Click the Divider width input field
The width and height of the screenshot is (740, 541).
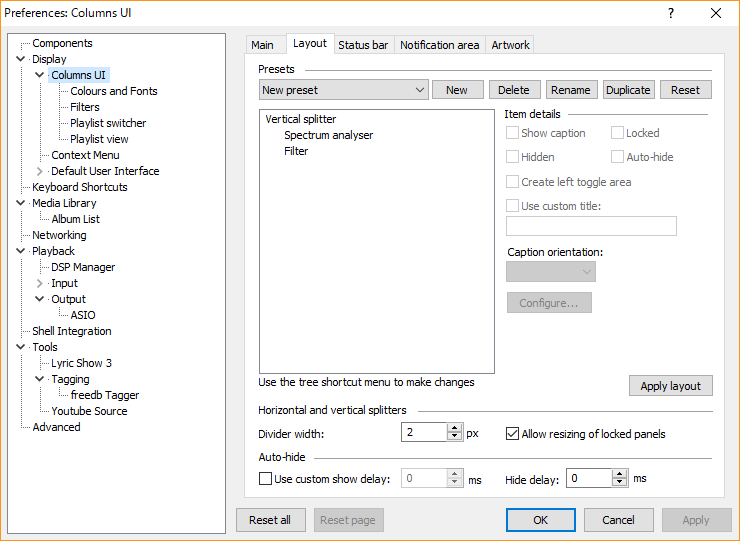coord(424,433)
